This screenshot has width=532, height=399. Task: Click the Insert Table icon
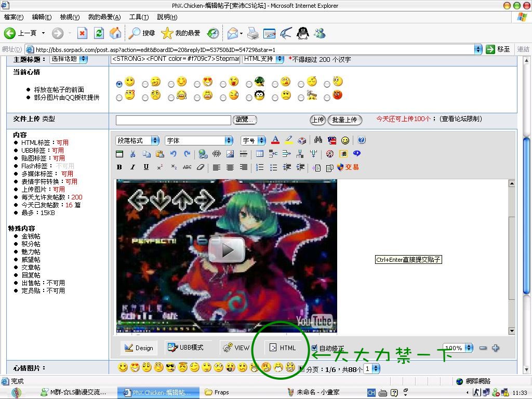point(260,154)
